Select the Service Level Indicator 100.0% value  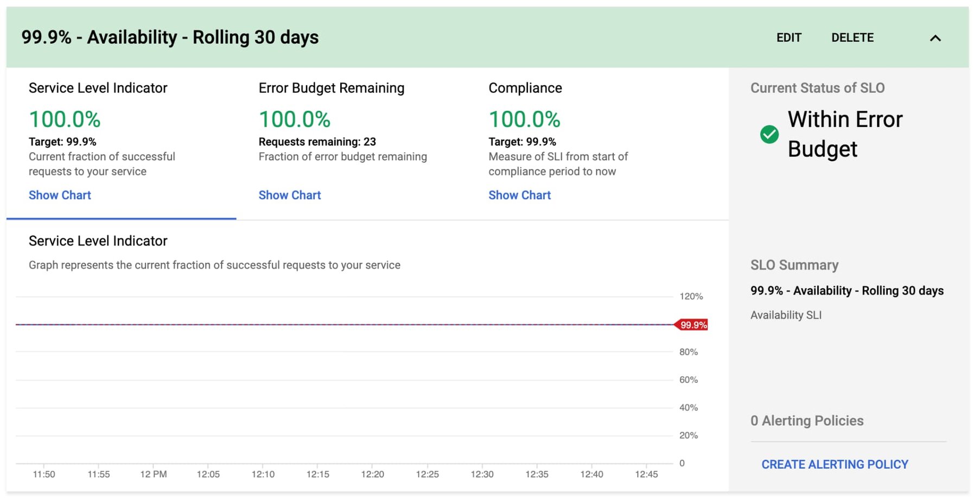[65, 119]
